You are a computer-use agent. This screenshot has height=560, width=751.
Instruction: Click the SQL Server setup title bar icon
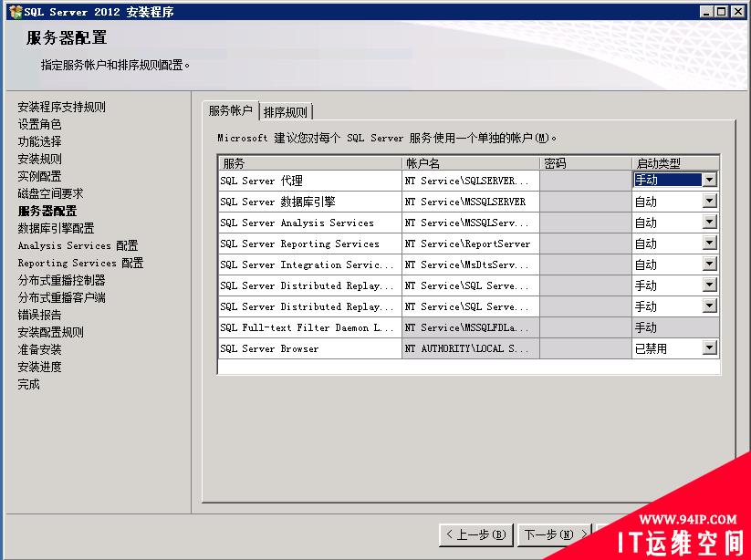pyautogui.click(x=15, y=12)
